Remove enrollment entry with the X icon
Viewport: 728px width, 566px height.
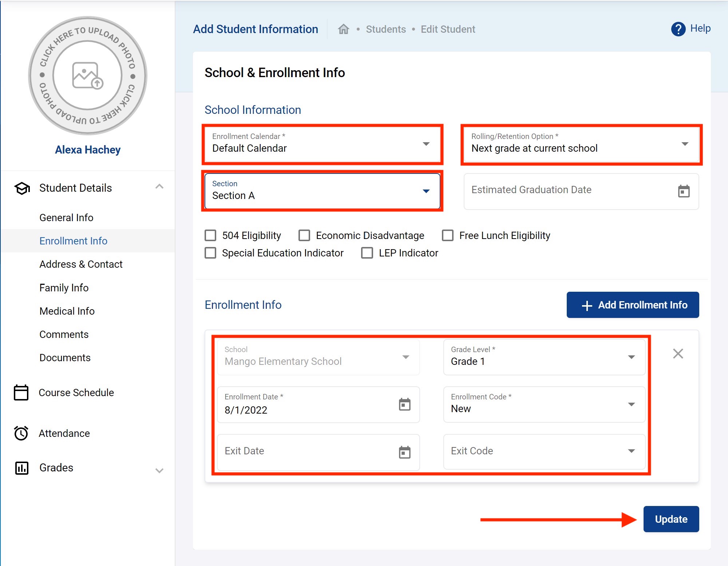(x=678, y=354)
